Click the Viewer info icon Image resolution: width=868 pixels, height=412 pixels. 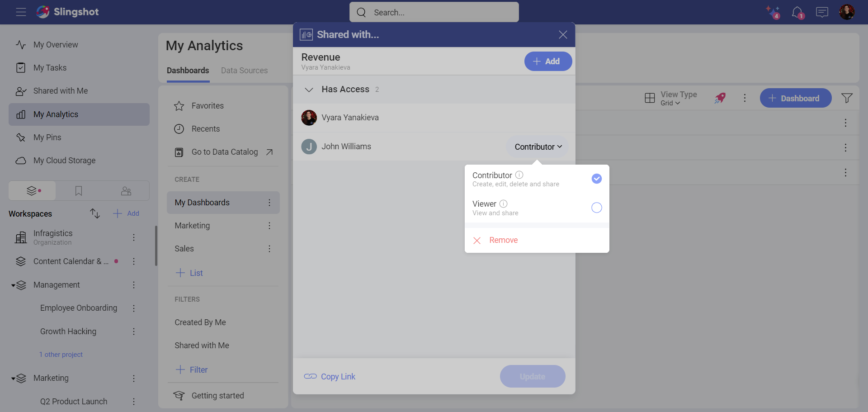(504, 204)
